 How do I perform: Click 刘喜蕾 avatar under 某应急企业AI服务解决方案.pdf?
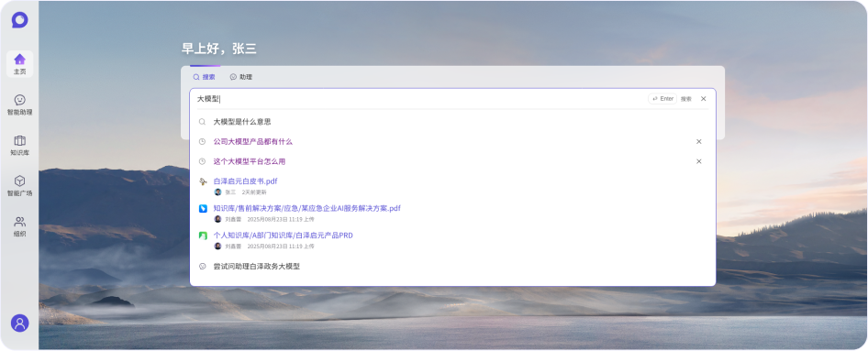(217, 219)
